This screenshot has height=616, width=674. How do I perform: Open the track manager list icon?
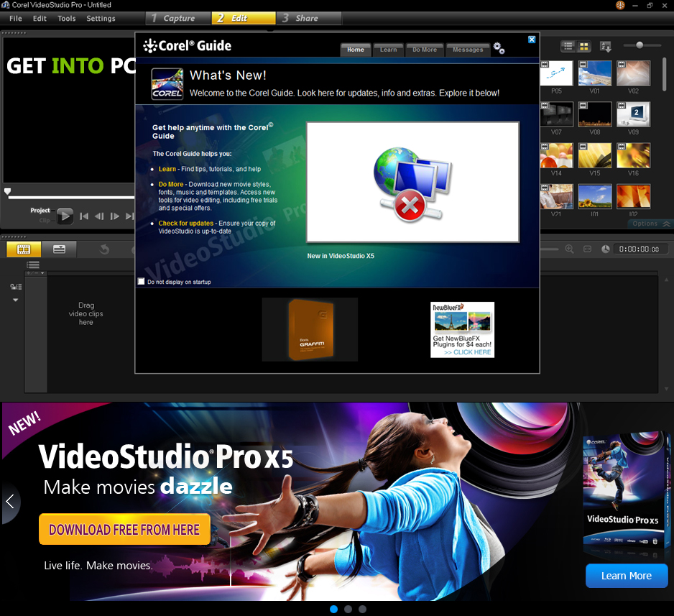coord(33,265)
